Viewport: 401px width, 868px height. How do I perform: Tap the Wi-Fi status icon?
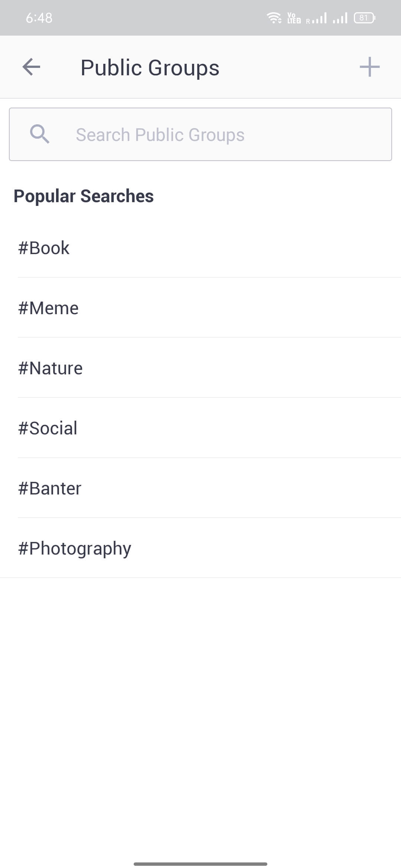coord(274,18)
